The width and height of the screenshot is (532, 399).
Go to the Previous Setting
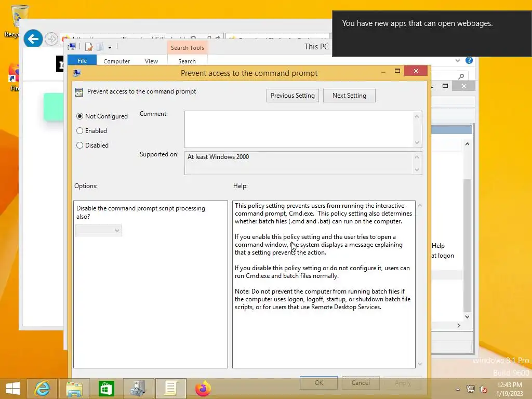pos(292,96)
